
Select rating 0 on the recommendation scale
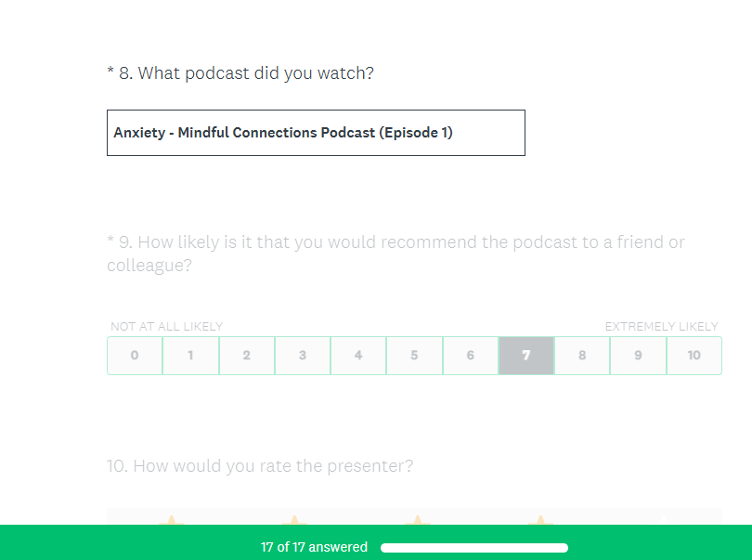coord(136,356)
